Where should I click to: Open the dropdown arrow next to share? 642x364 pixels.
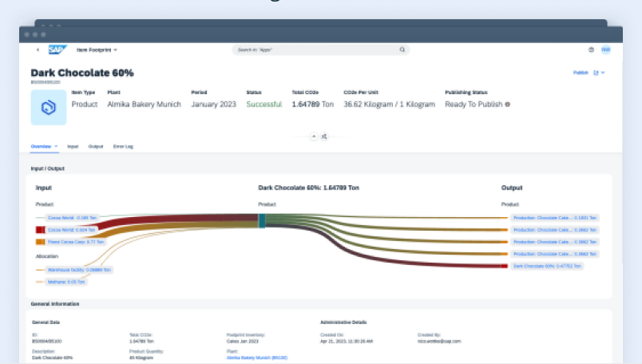click(x=603, y=73)
